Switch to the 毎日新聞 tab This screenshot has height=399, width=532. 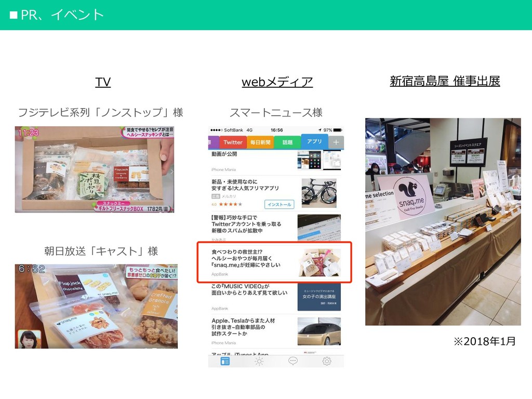point(260,142)
